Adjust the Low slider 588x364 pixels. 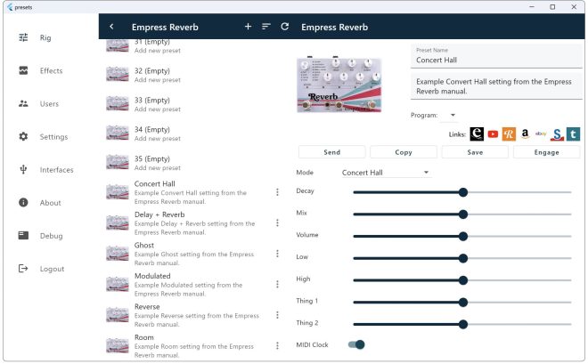[x=462, y=258]
